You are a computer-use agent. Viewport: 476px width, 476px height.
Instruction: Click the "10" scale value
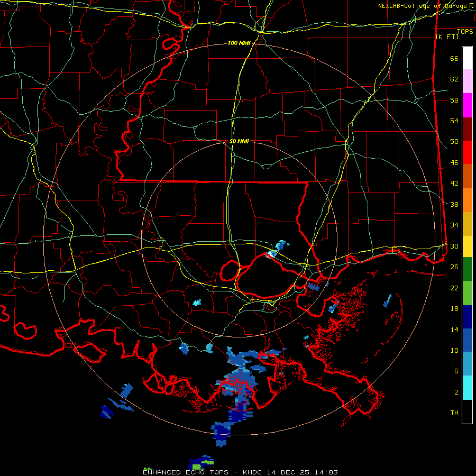(x=454, y=350)
